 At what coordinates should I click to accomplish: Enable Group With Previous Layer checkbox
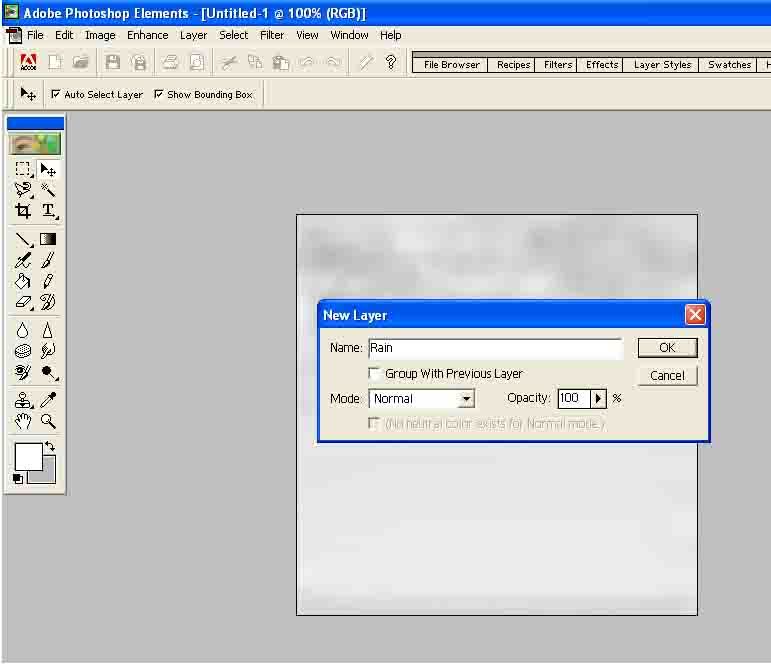point(375,374)
